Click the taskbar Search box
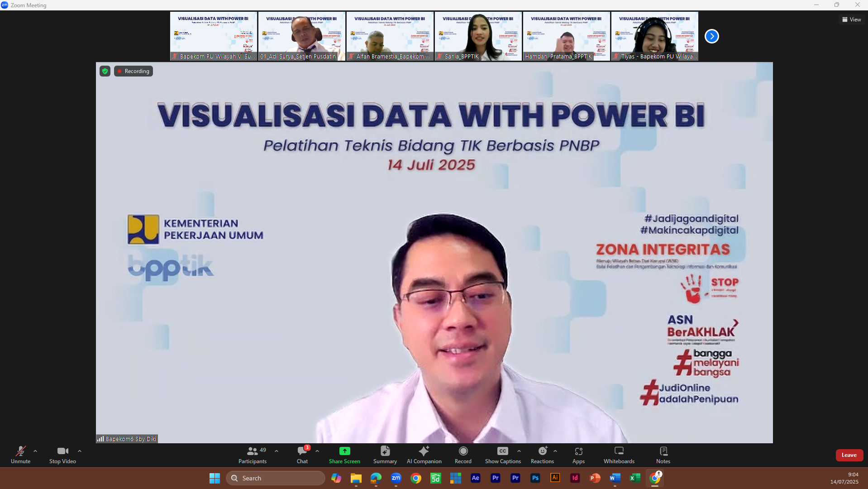The image size is (868, 489). (276, 478)
